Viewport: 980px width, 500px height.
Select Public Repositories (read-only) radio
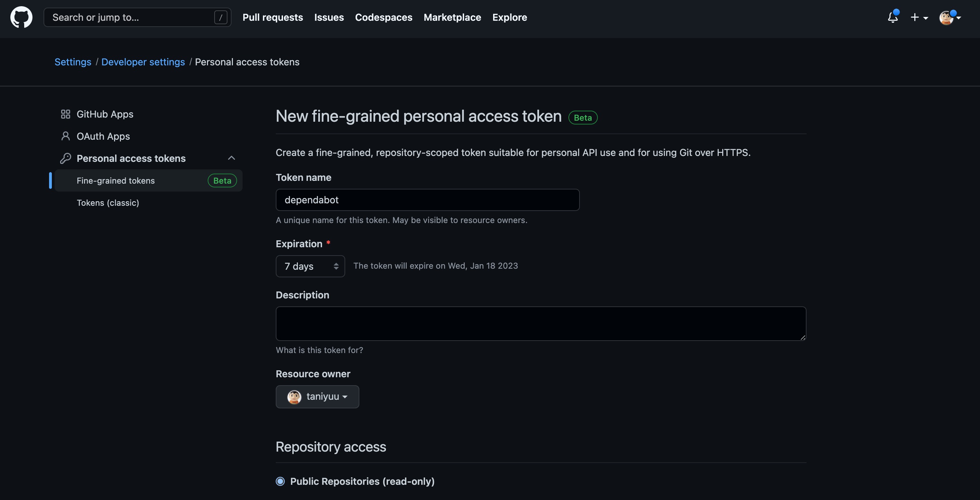[x=280, y=481]
